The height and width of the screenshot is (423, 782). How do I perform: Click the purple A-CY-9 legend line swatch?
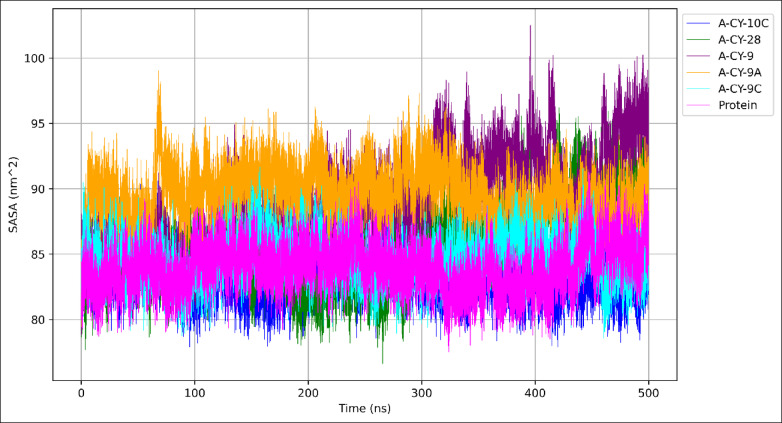[x=699, y=57]
